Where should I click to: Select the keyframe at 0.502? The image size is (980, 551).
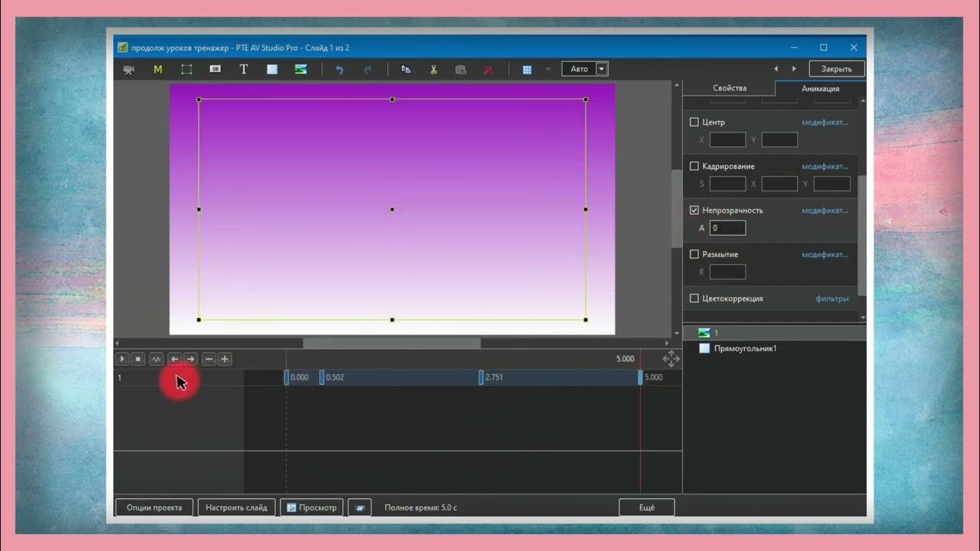point(322,377)
